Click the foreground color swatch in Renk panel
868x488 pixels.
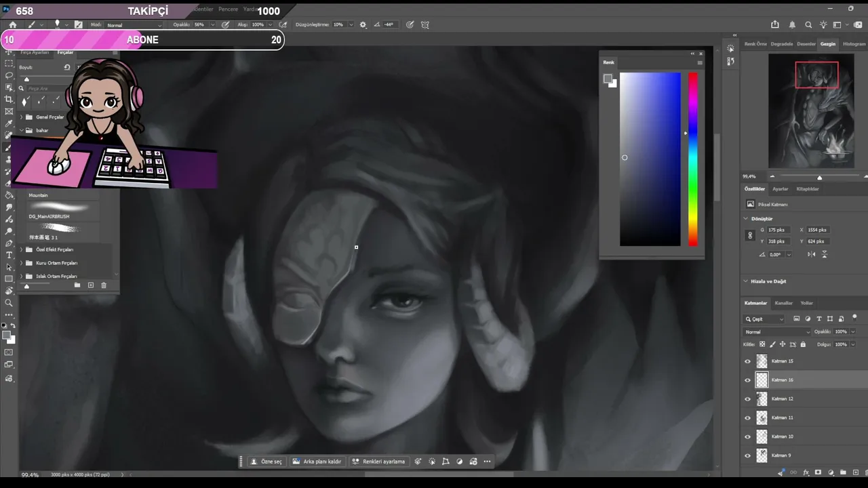(x=608, y=79)
